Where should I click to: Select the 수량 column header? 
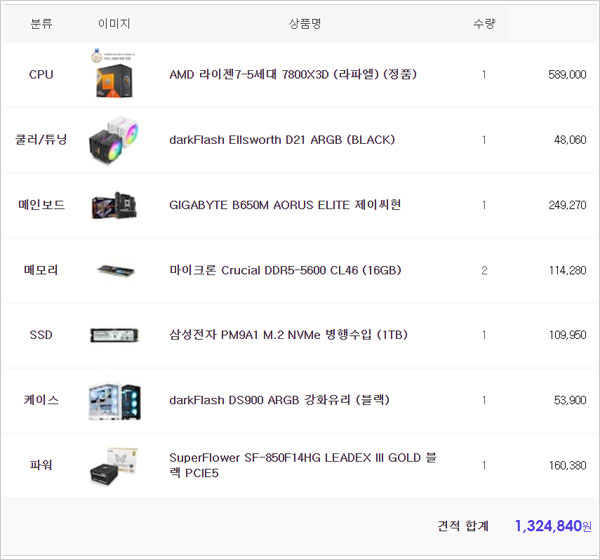(484, 24)
